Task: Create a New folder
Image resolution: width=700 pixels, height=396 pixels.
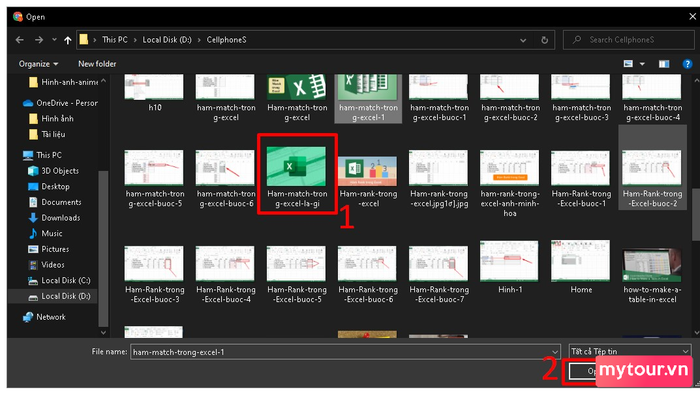Action: click(x=97, y=64)
